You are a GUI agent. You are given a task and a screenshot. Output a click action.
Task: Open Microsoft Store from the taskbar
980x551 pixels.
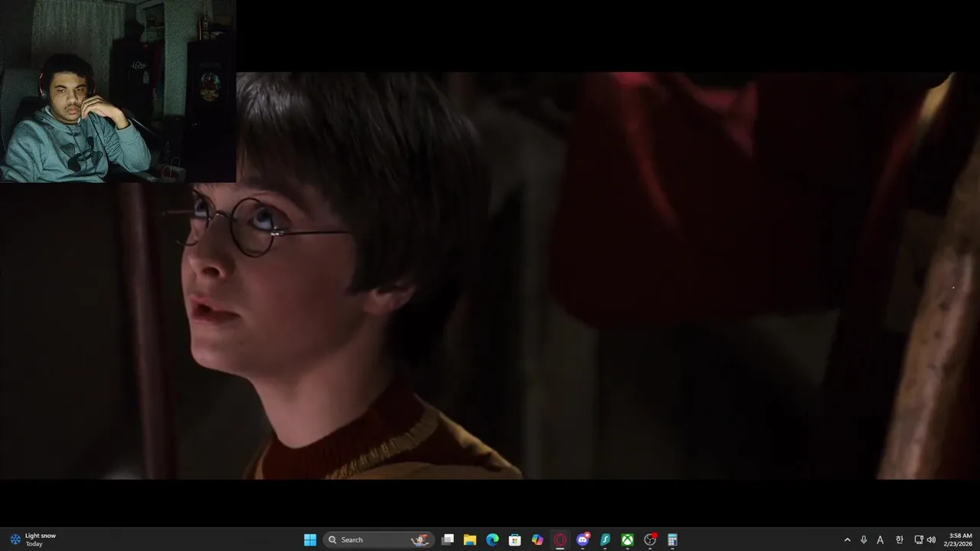tap(515, 540)
